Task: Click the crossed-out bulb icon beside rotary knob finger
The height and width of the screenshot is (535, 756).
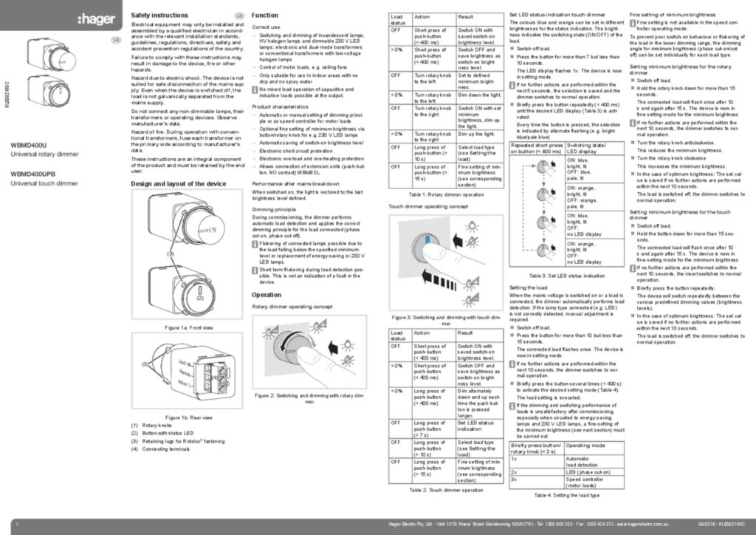Action: (x=348, y=361)
